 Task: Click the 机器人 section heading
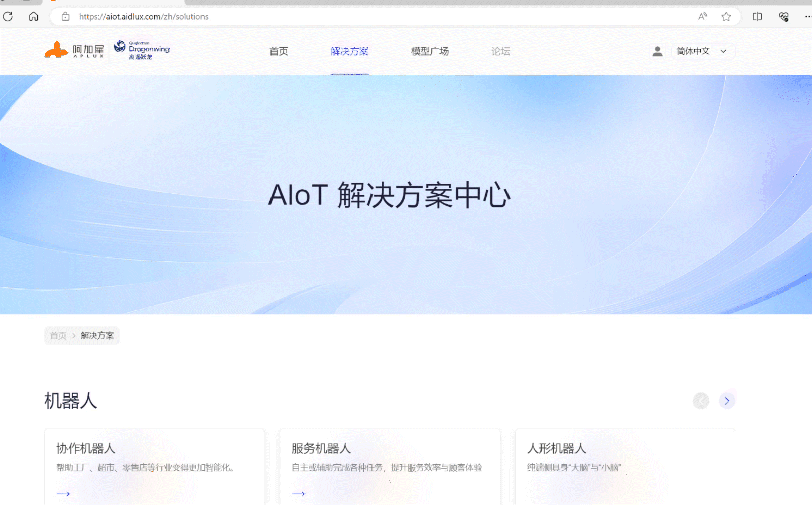(71, 401)
